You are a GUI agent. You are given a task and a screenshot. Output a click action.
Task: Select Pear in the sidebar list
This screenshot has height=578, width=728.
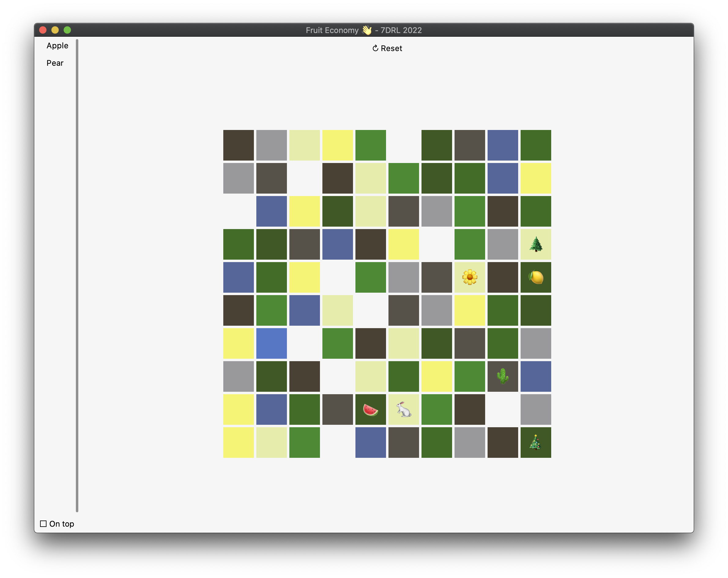pyautogui.click(x=55, y=63)
